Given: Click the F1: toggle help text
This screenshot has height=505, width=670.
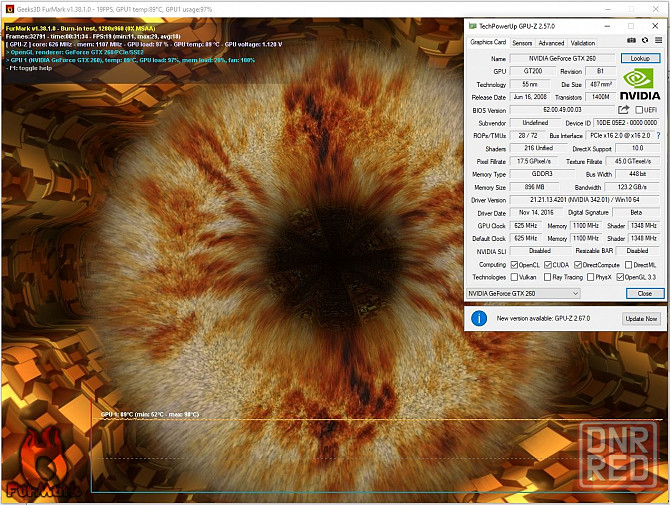Looking at the screenshot, I should coord(29,68).
